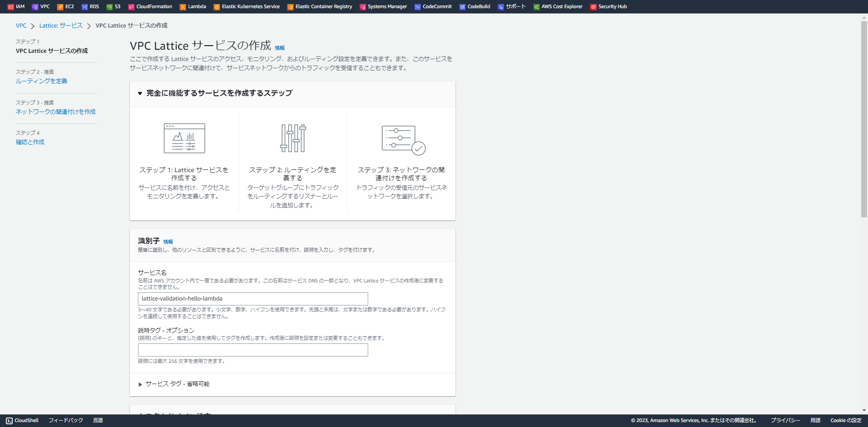Click the ステップ 3: ネットワークの関連付けを作成する heading

click(x=401, y=174)
